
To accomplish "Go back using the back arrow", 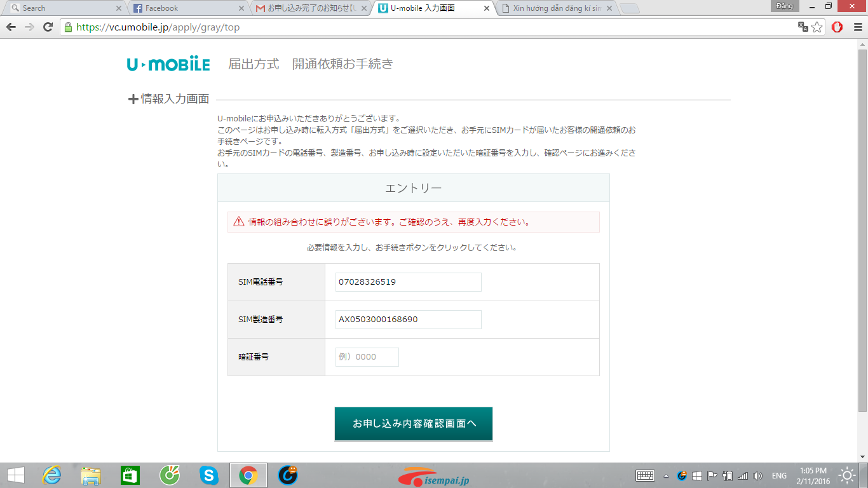I will [x=11, y=27].
